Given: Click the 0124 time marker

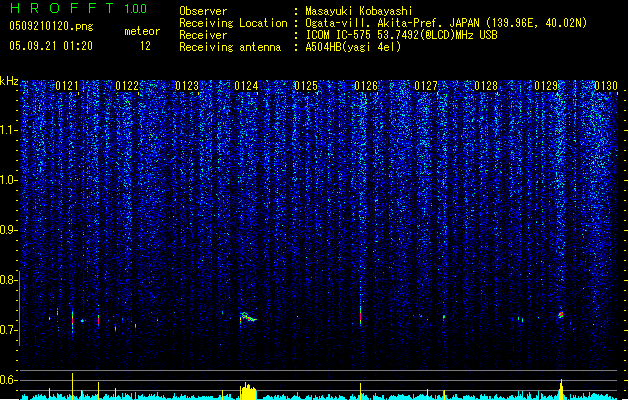Looking at the screenshot, I should pyautogui.click(x=246, y=86).
